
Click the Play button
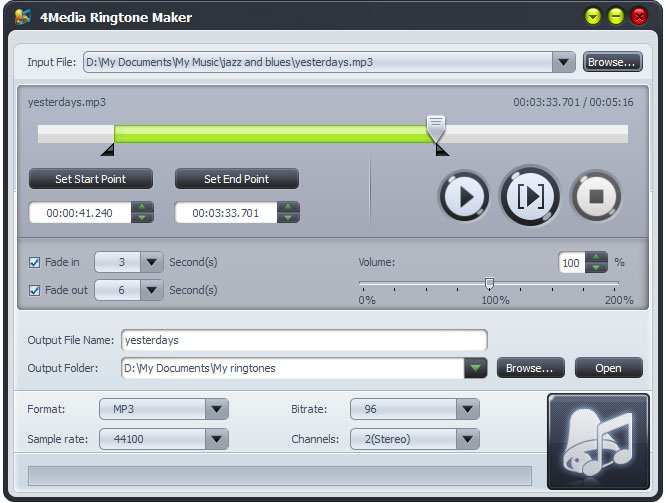point(464,196)
